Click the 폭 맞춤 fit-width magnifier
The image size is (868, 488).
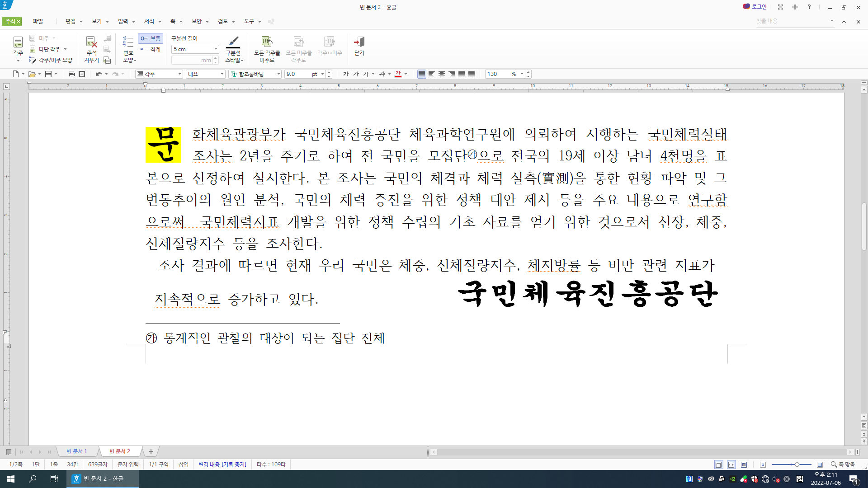843,465
